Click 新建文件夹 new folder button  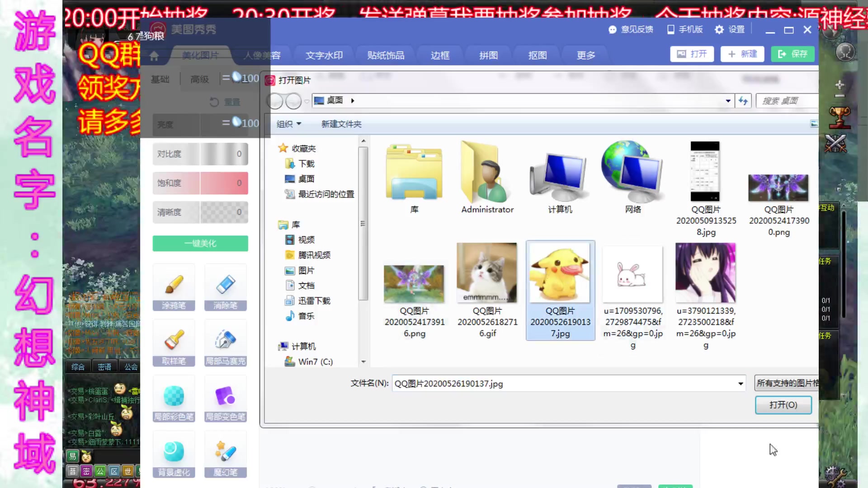341,124
